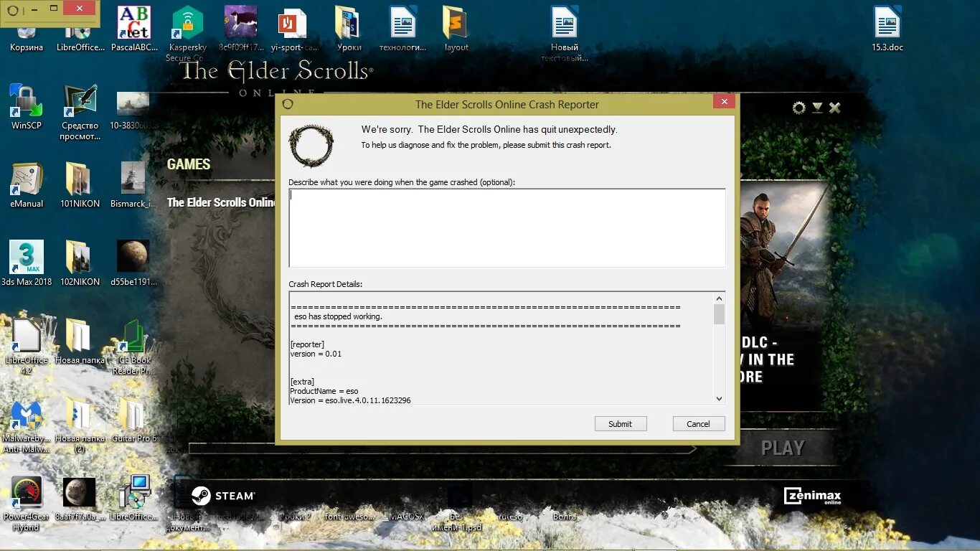Viewport: 980px width, 551px height.
Task: Open the 101NIKON folder
Action: (80, 185)
